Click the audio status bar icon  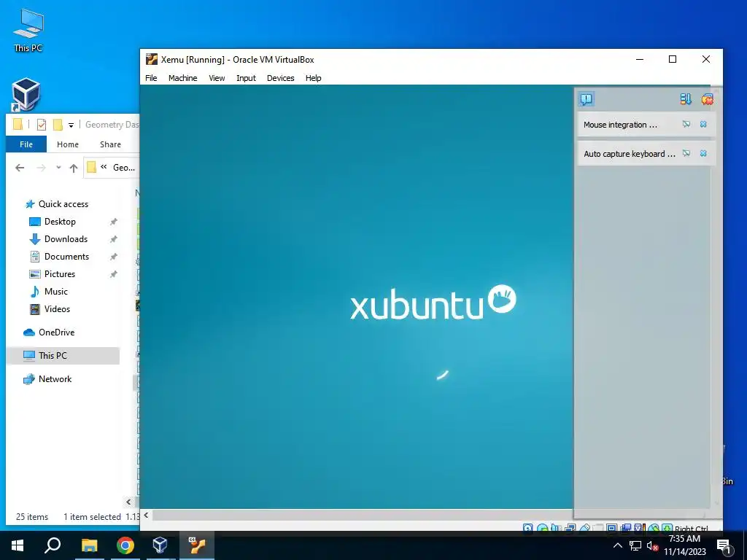[x=555, y=528]
